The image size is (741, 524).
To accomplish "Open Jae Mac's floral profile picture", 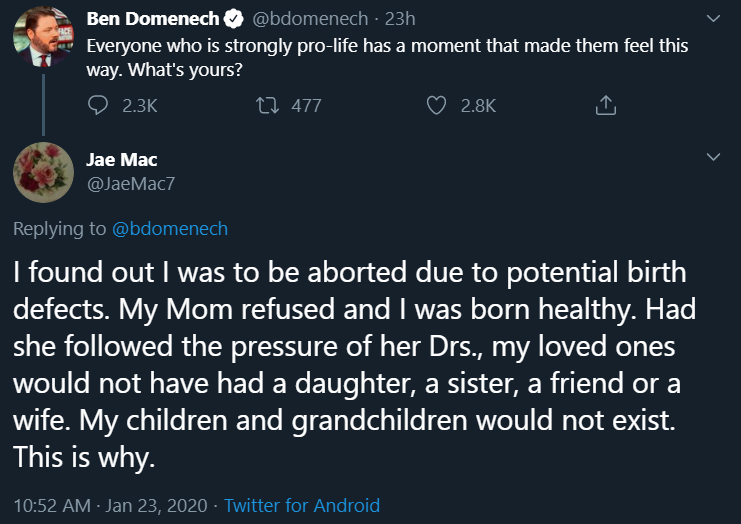I will 43,170.
